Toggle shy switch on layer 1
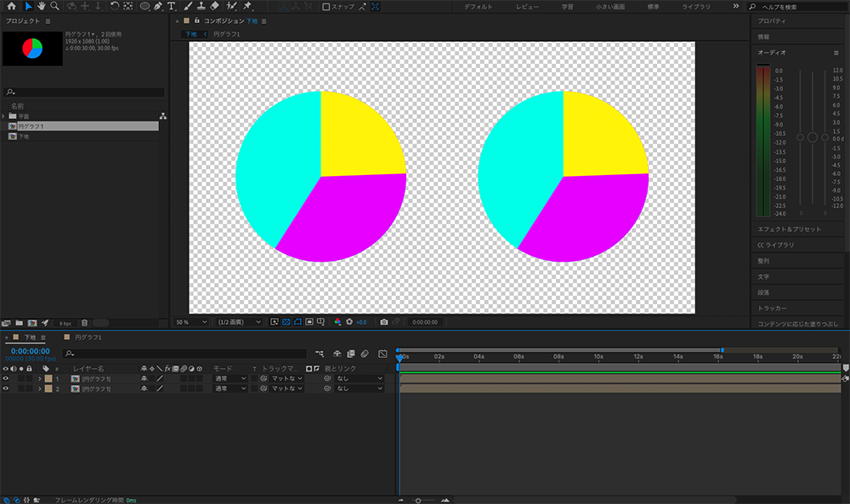 (x=144, y=379)
